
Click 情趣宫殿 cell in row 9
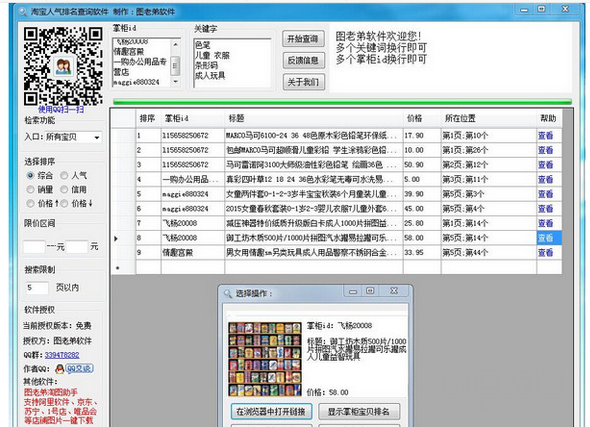point(193,253)
